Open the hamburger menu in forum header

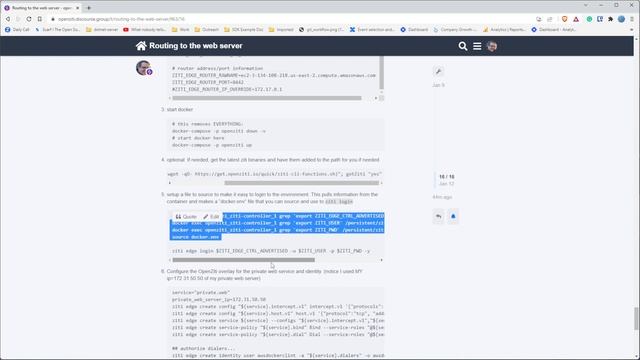[x=477, y=46]
